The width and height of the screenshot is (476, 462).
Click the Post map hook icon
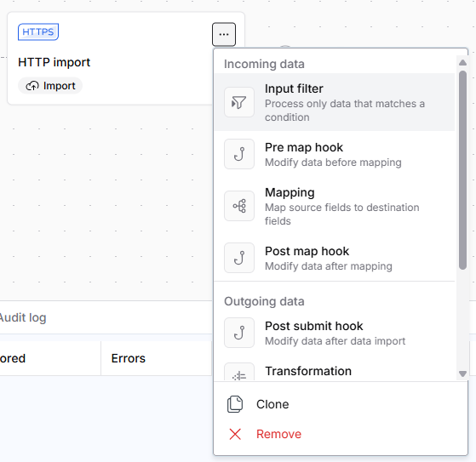tap(239, 258)
